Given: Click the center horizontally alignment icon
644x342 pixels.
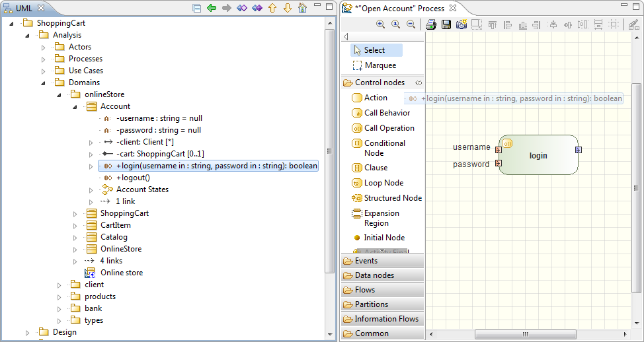Looking at the screenshot, I should click(x=567, y=25).
